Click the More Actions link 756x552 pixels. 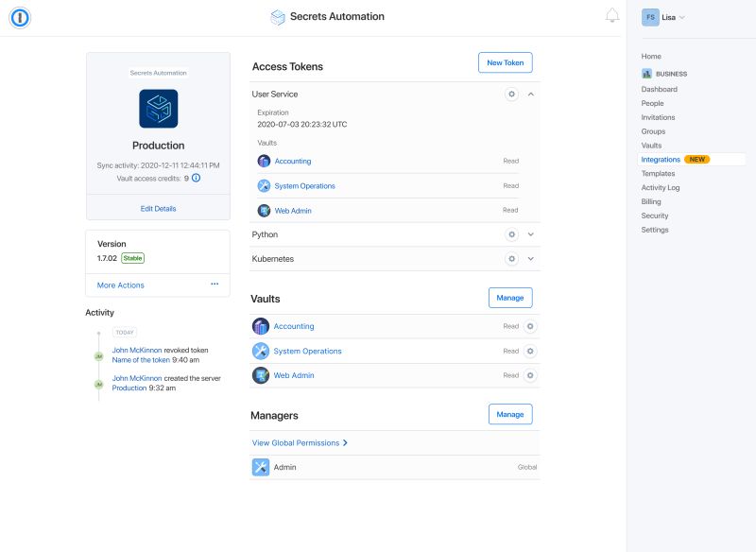[121, 285]
